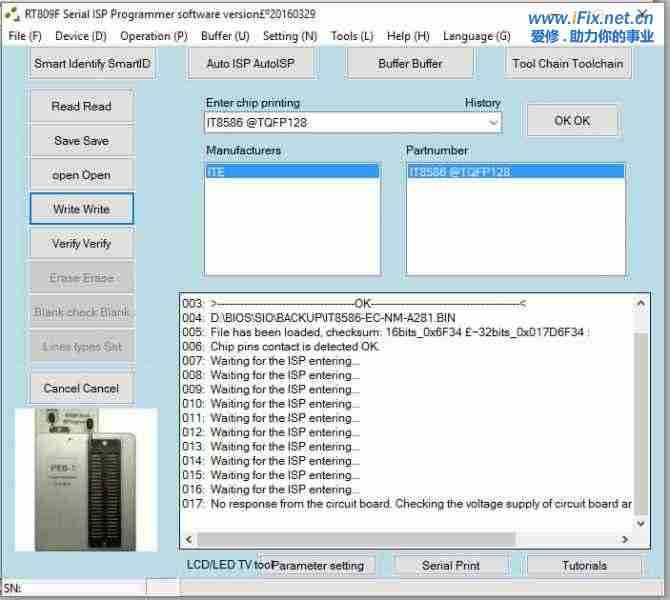The width and height of the screenshot is (670, 600).
Task: Open the Serial Print button
Action: [x=450, y=565]
